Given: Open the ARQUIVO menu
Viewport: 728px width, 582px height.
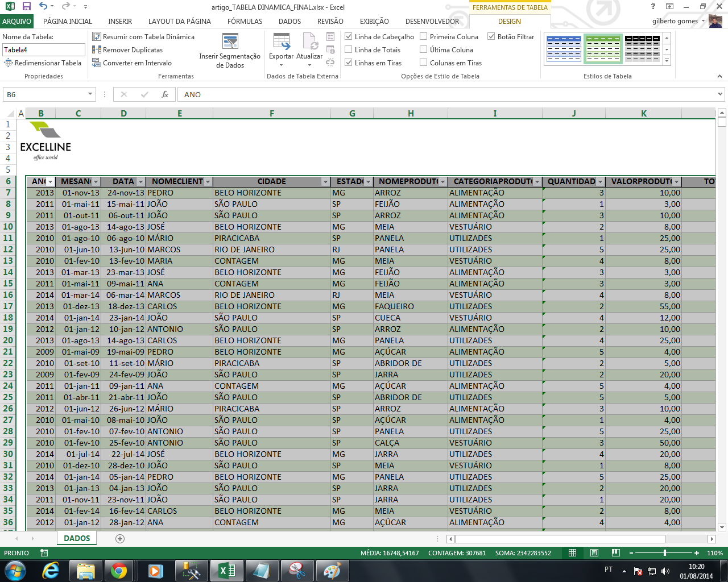Looking at the screenshot, I should (16, 21).
